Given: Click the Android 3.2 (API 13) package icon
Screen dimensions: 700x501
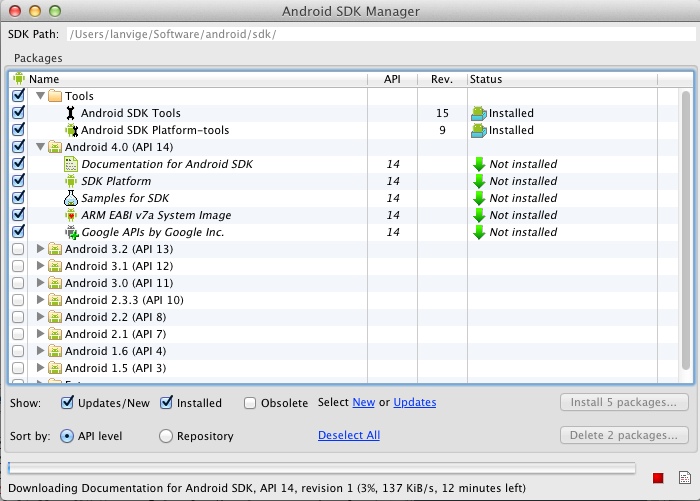Looking at the screenshot, I should pos(54,249).
